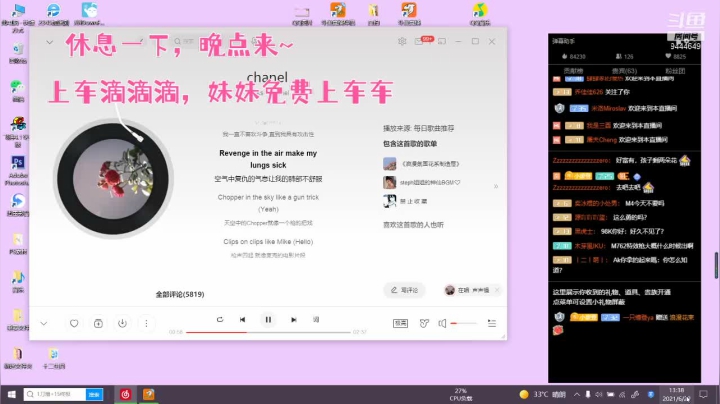This screenshot has height=404, width=720.
Task: Click the write comment button
Action: (404, 290)
